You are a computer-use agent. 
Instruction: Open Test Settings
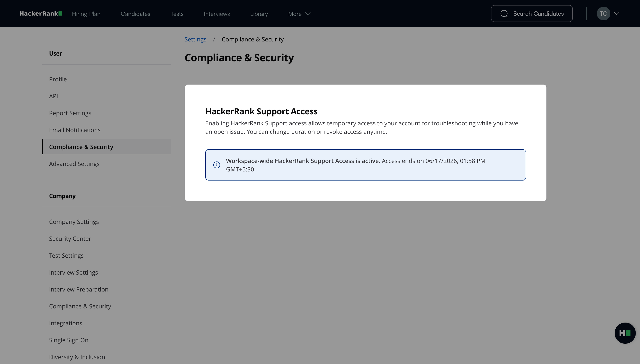66,256
